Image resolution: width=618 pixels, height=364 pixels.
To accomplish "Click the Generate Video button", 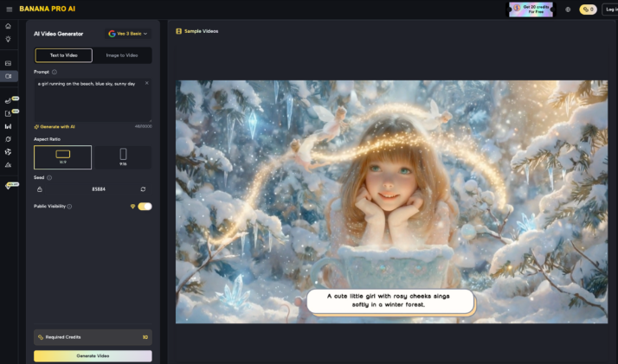I will (x=93, y=355).
